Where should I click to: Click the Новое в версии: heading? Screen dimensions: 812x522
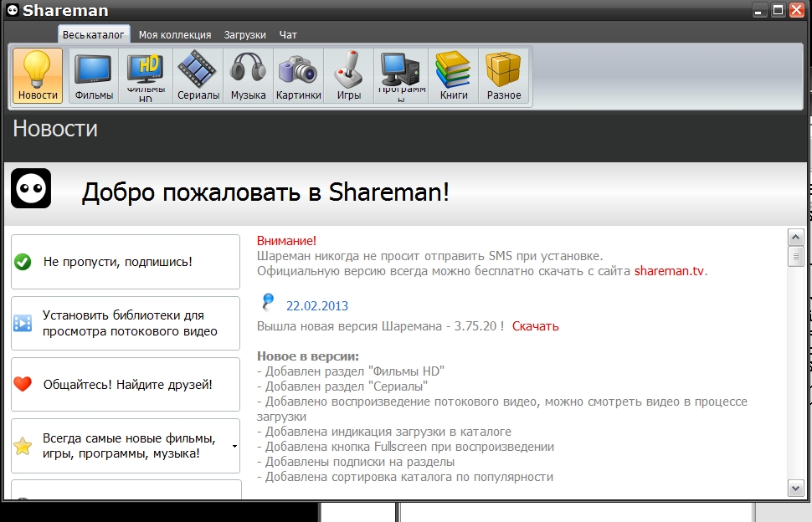[x=307, y=356]
